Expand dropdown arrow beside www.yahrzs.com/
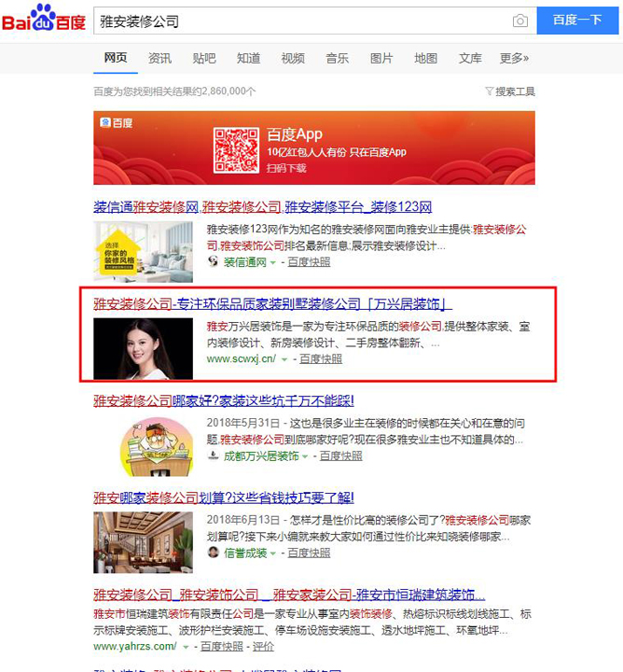 pos(186,647)
